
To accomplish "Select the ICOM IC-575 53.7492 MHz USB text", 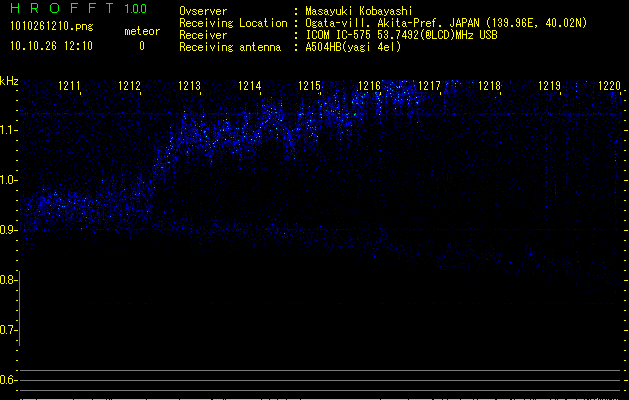I will [401, 35].
